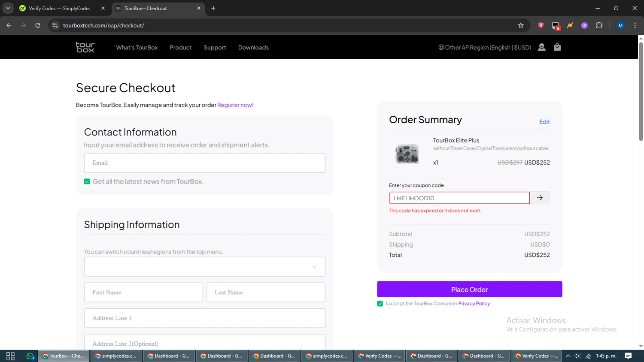Click the coupon expired error message
Screen dimensions: 644x362
[x=435, y=211]
